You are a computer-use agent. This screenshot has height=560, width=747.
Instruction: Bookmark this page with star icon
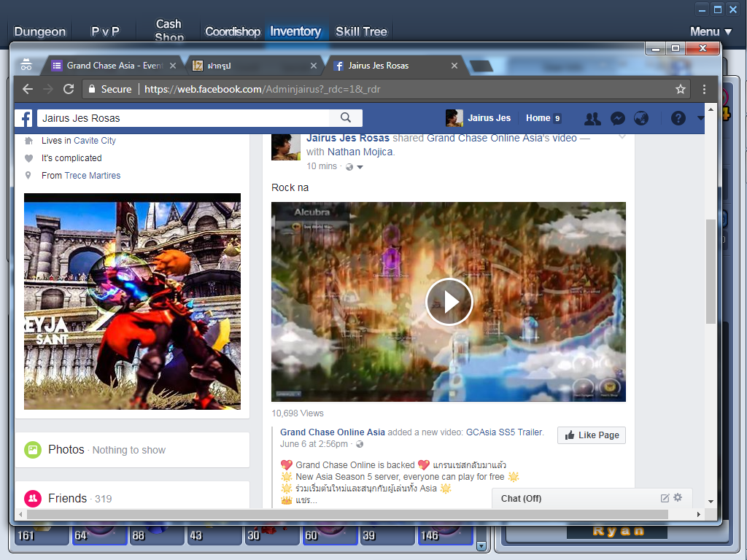tap(681, 89)
